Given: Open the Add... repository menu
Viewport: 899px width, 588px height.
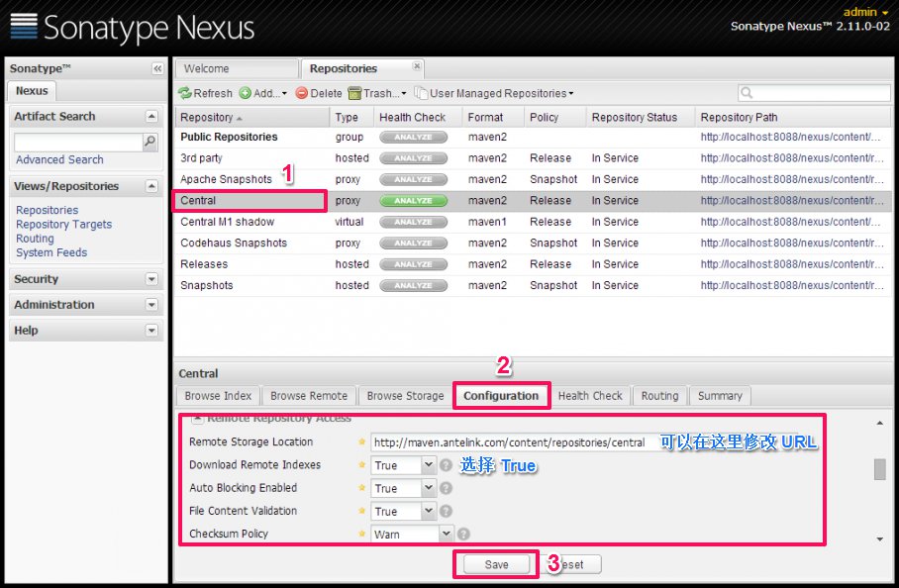Looking at the screenshot, I should 262,93.
